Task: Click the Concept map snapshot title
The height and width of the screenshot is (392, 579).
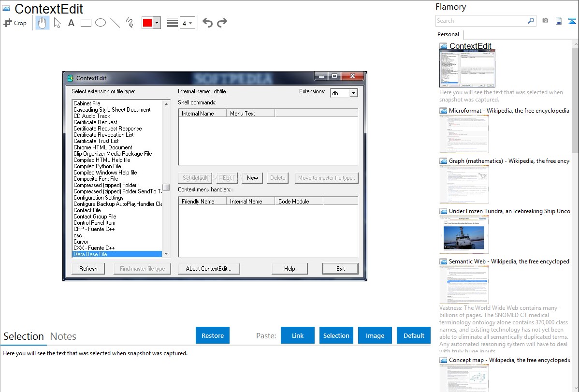Action: pos(509,360)
